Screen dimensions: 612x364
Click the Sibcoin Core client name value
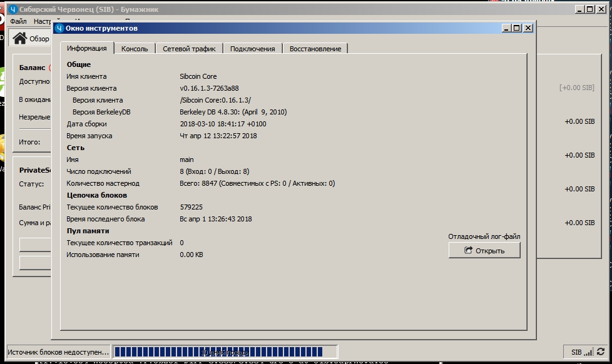click(198, 76)
